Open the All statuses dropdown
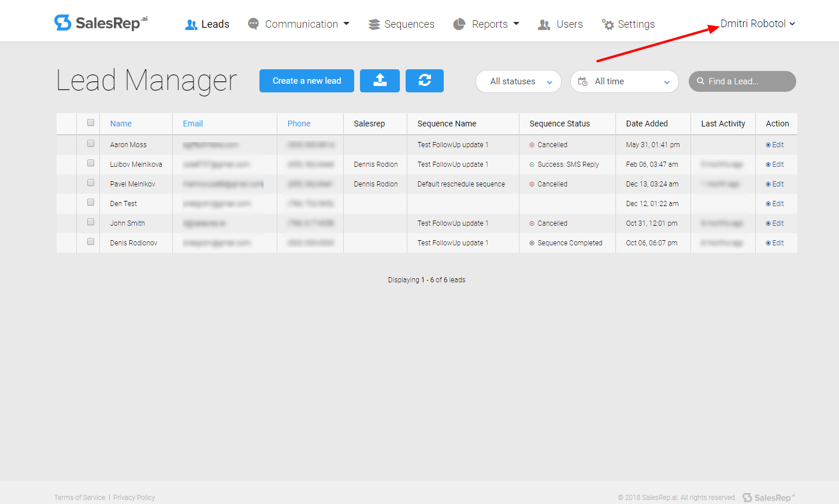The width and height of the screenshot is (839, 504). pos(518,81)
